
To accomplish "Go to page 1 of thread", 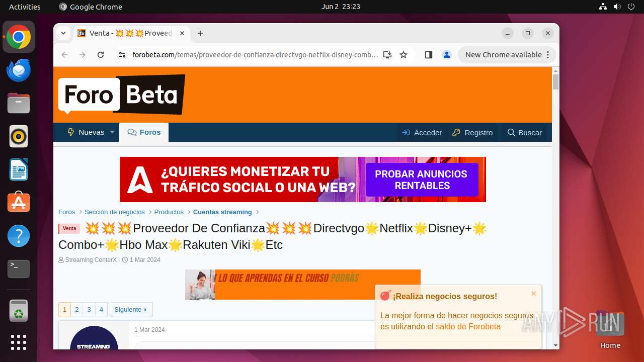I will (x=65, y=310).
